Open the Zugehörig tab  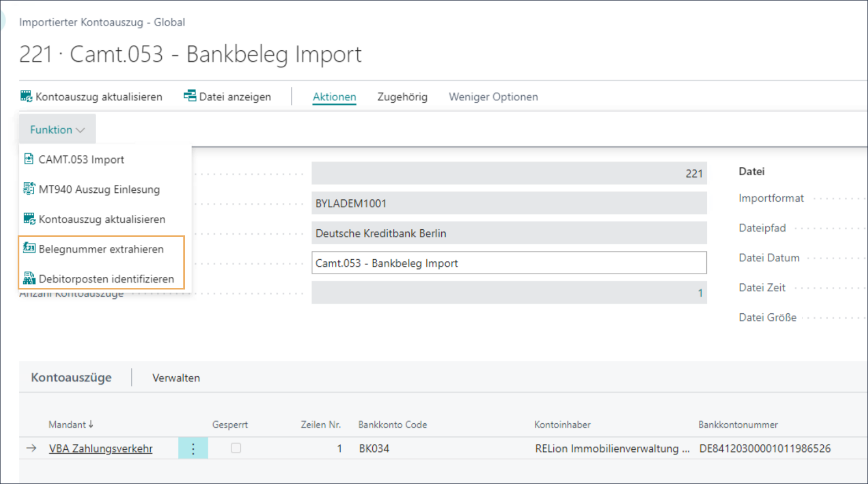[x=403, y=97]
